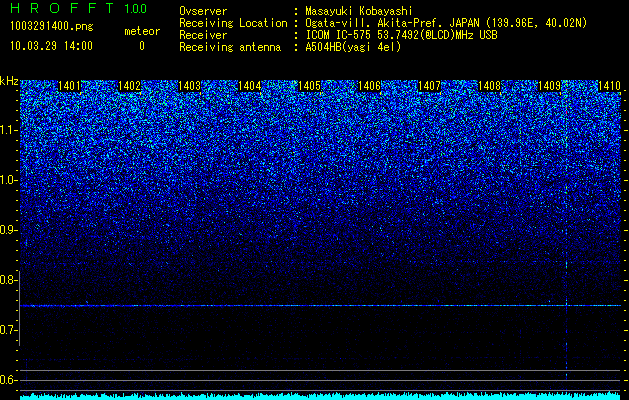Click the A504HB(yagi 4el) antenna text

(x=353, y=47)
